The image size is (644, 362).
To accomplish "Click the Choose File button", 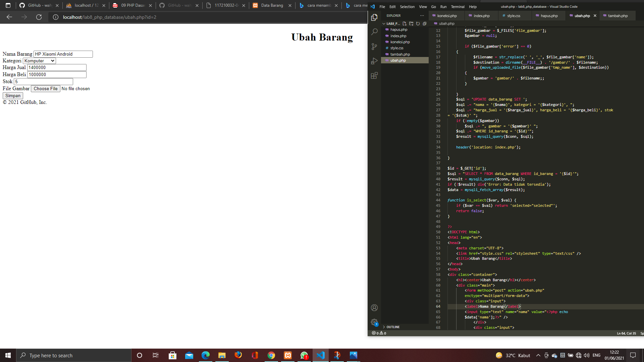I will point(45,88).
